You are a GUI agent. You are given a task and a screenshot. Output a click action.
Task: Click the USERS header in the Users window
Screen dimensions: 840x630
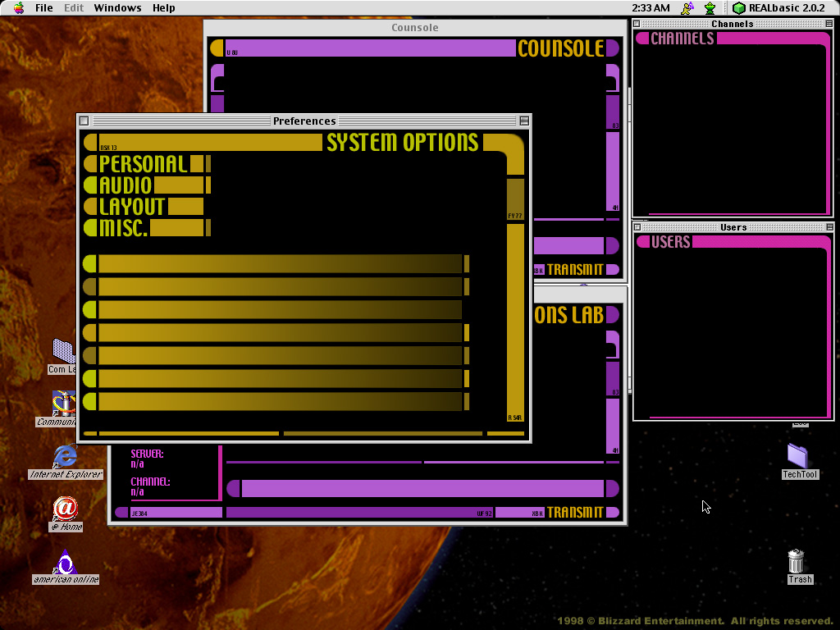pyautogui.click(x=671, y=242)
